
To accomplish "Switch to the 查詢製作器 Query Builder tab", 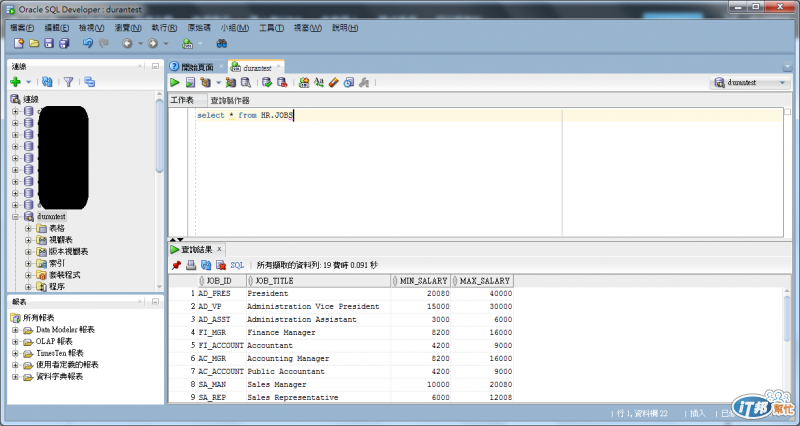I will [x=230, y=101].
